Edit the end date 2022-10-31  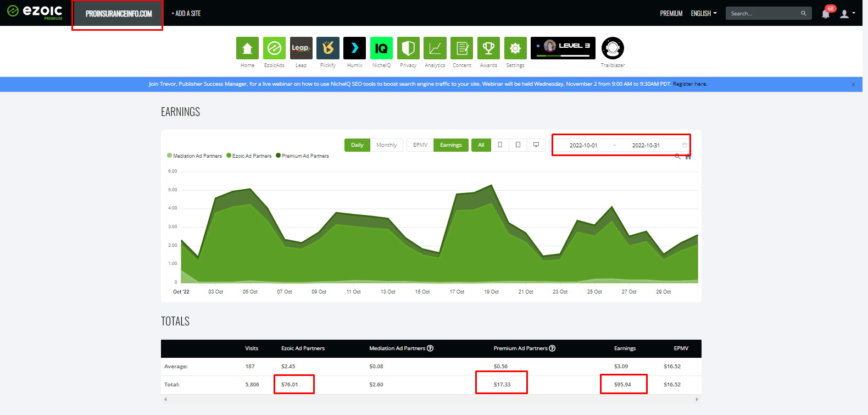point(646,145)
